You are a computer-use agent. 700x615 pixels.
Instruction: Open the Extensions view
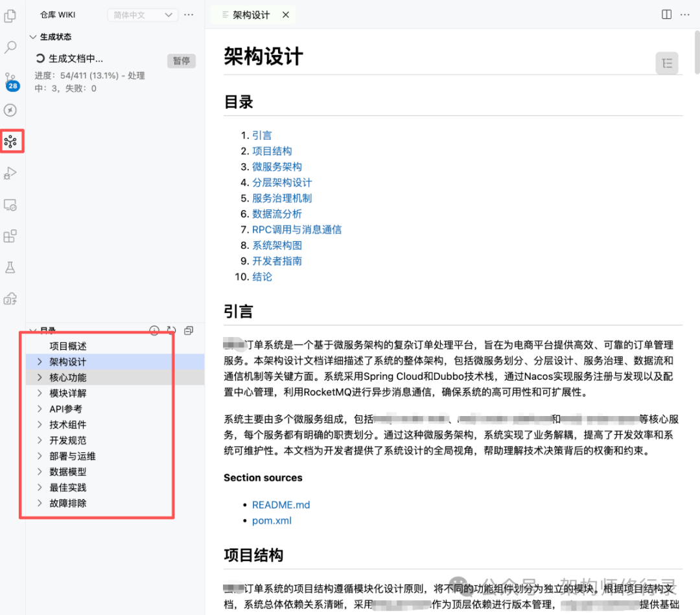click(10, 236)
